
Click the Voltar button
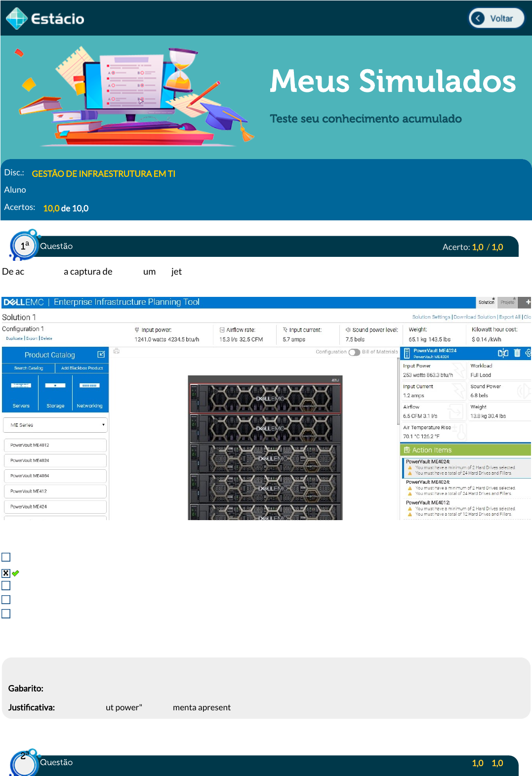click(496, 18)
